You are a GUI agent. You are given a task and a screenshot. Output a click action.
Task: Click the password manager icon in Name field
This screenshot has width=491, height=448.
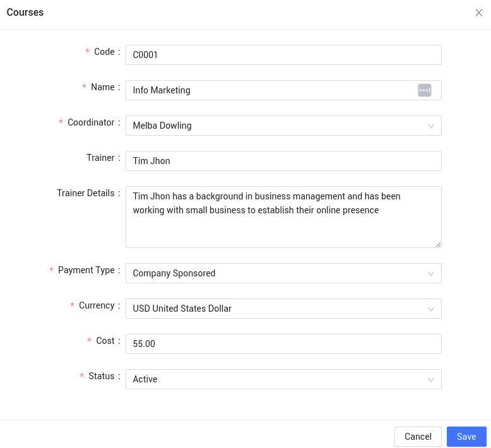tap(425, 90)
